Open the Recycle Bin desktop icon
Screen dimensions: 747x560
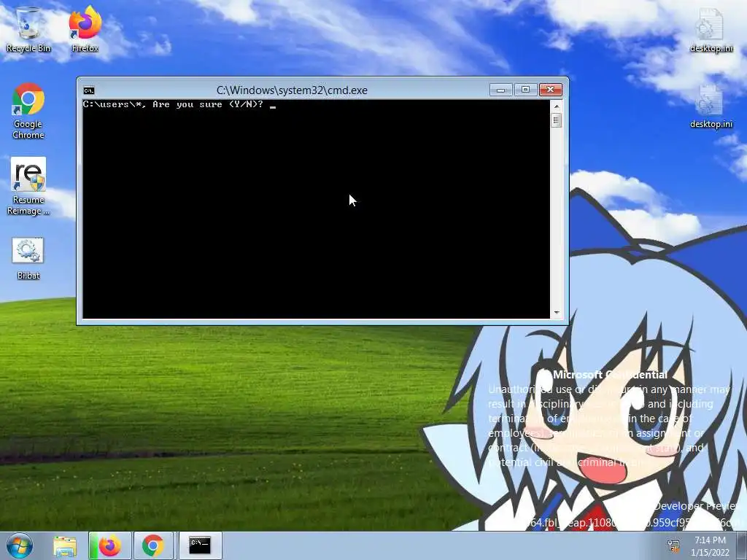click(28, 29)
